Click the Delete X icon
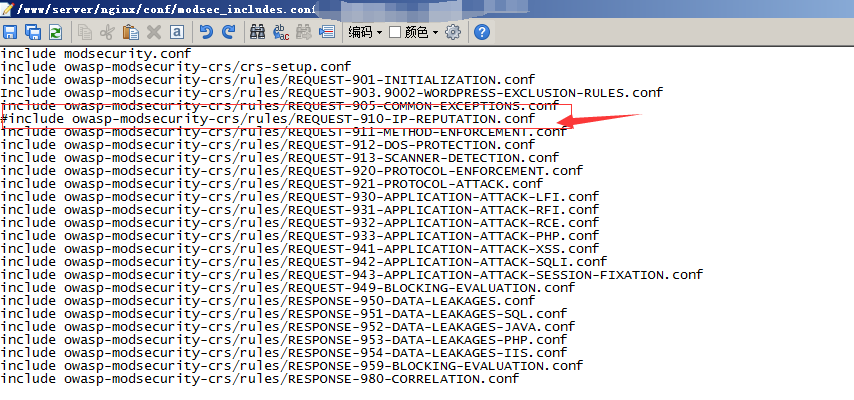The width and height of the screenshot is (854, 400). pyautogui.click(x=153, y=32)
